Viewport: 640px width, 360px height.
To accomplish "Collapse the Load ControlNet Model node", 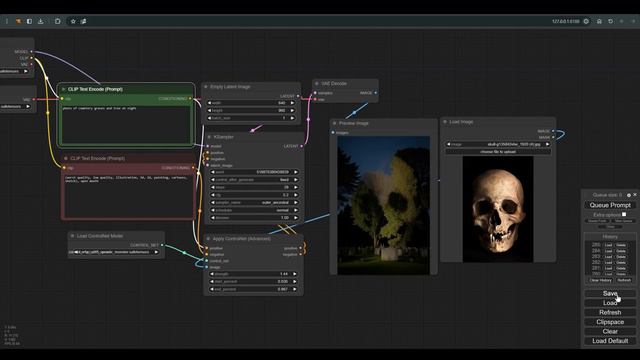I will 72,236.
